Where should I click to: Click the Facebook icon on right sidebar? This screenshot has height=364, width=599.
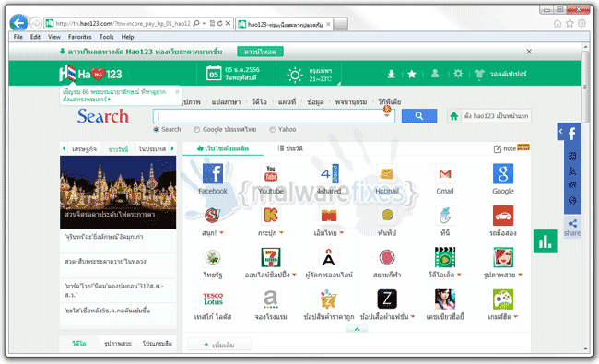click(x=572, y=134)
